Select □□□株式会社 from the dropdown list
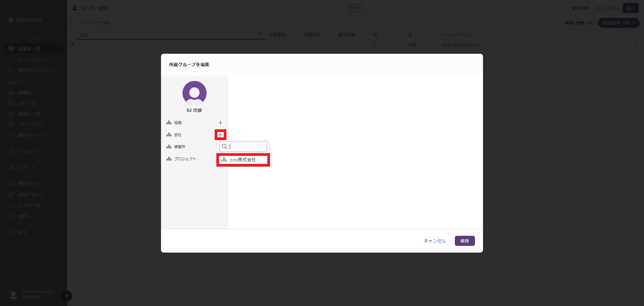The image size is (644, 306). click(x=243, y=160)
